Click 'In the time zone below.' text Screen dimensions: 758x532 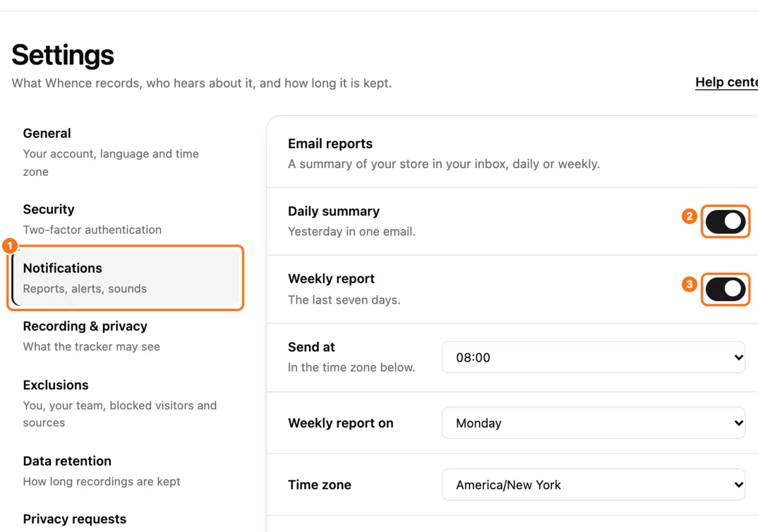tap(352, 367)
